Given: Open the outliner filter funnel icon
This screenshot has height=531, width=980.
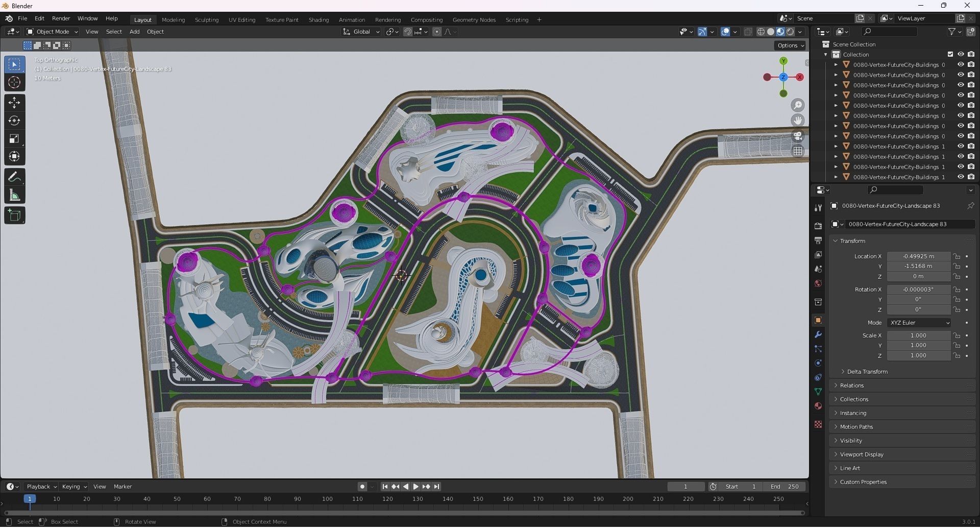Looking at the screenshot, I should [952, 32].
